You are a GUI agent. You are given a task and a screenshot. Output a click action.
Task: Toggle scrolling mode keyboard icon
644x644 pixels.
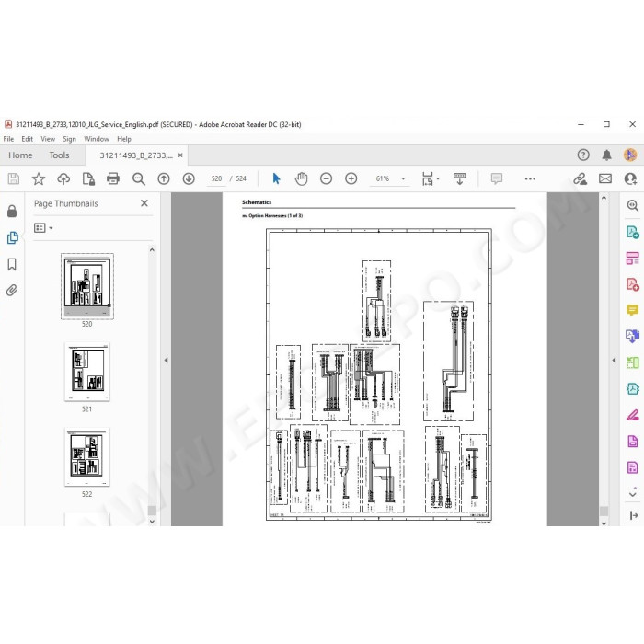[460, 178]
